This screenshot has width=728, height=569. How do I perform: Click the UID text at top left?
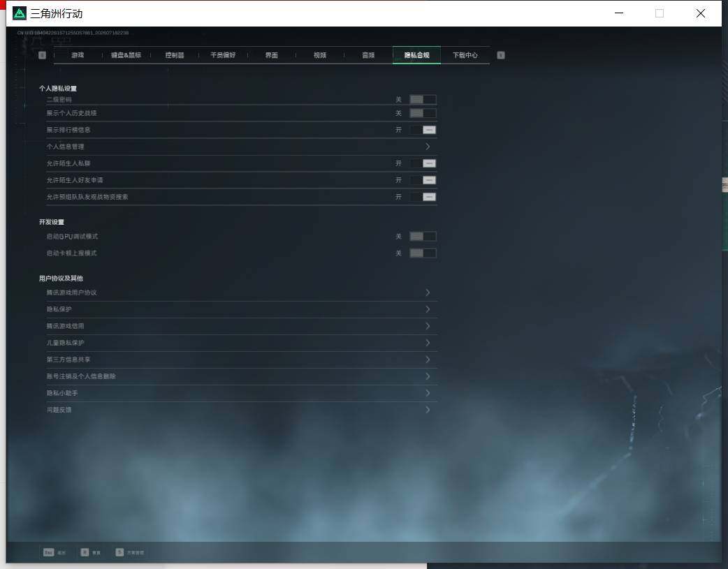pos(73,33)
